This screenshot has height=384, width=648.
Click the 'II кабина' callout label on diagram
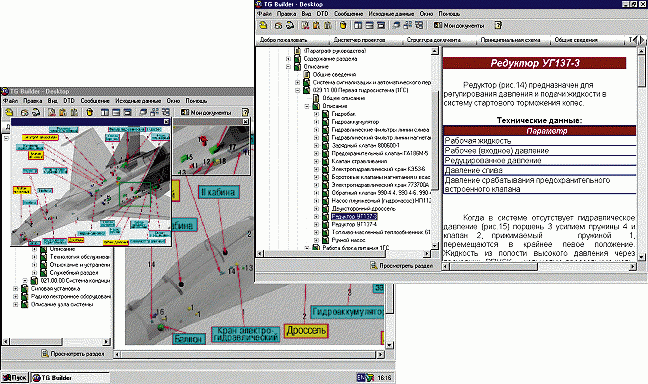(218, 192)
